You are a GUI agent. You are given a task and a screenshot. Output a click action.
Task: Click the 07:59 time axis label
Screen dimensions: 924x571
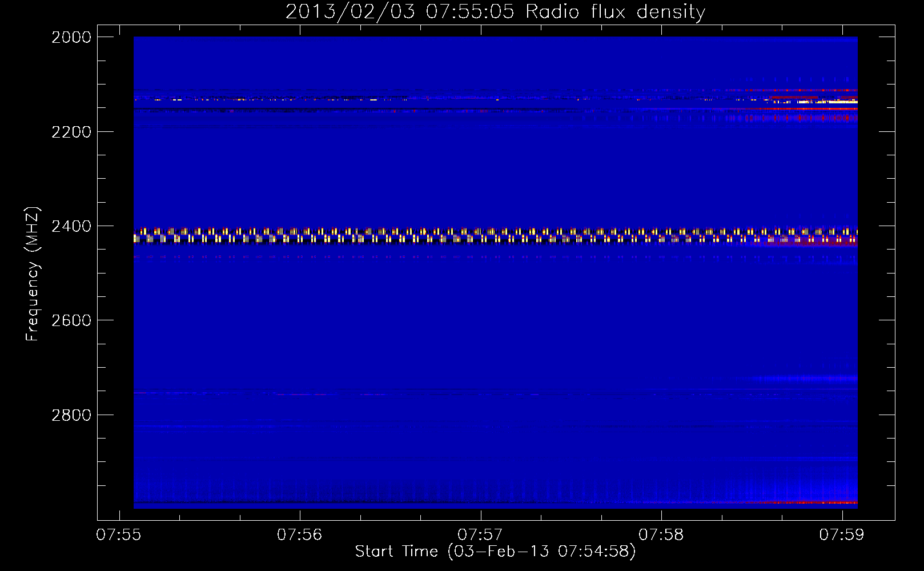click(842, 534)
